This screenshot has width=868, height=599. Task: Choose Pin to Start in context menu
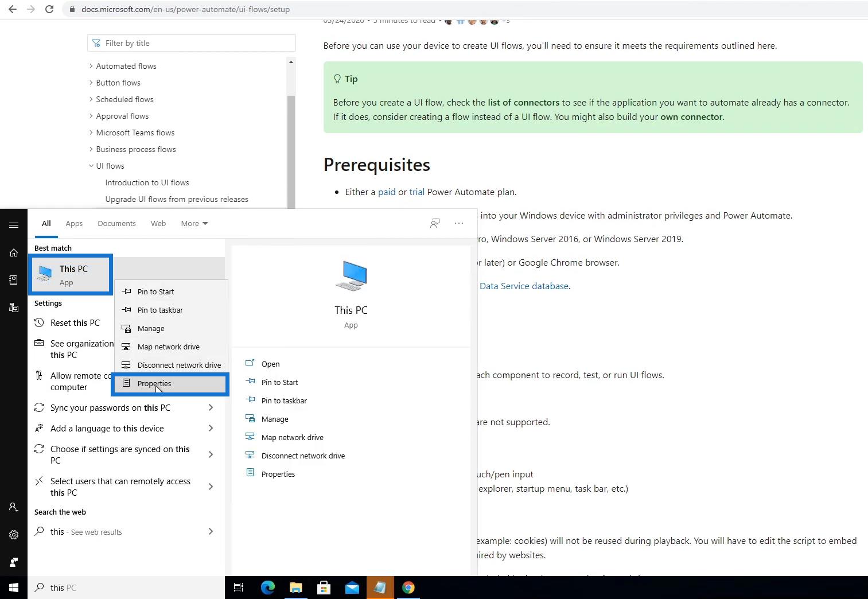(x=170, y=291)
